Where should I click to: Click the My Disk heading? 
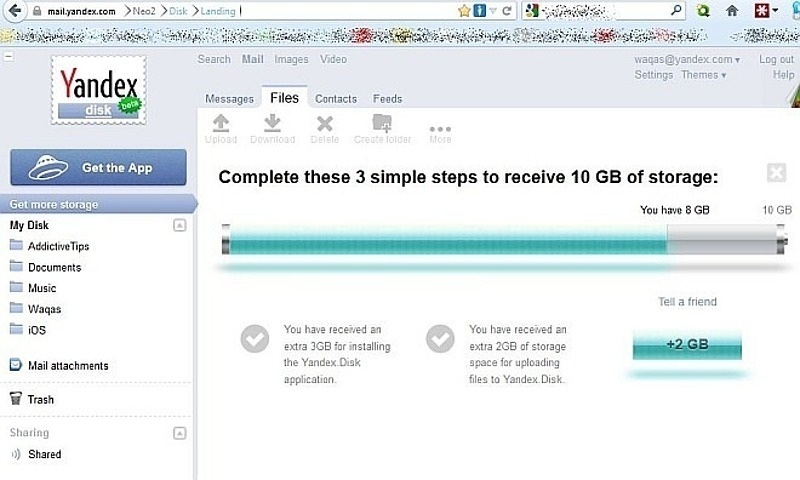click(29, 225)
